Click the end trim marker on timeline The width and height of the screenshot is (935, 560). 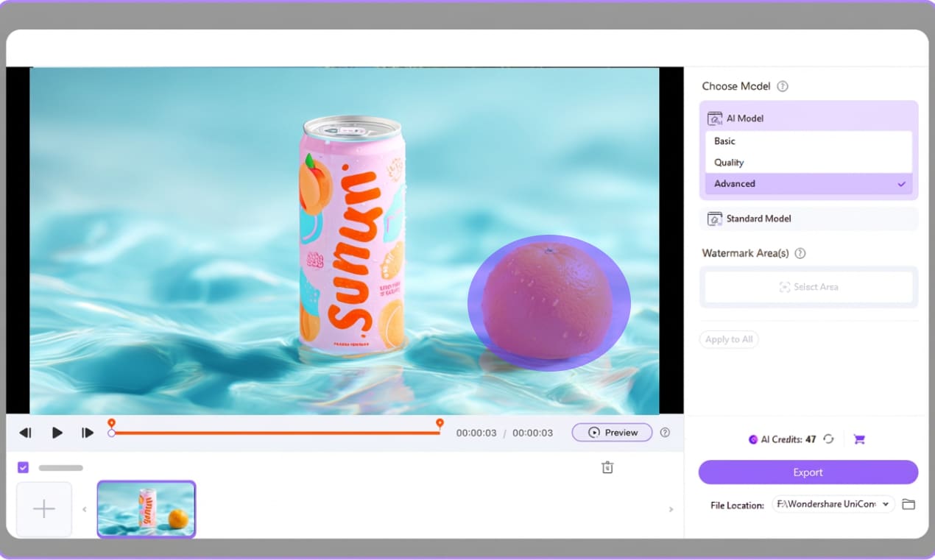point(440,425)
